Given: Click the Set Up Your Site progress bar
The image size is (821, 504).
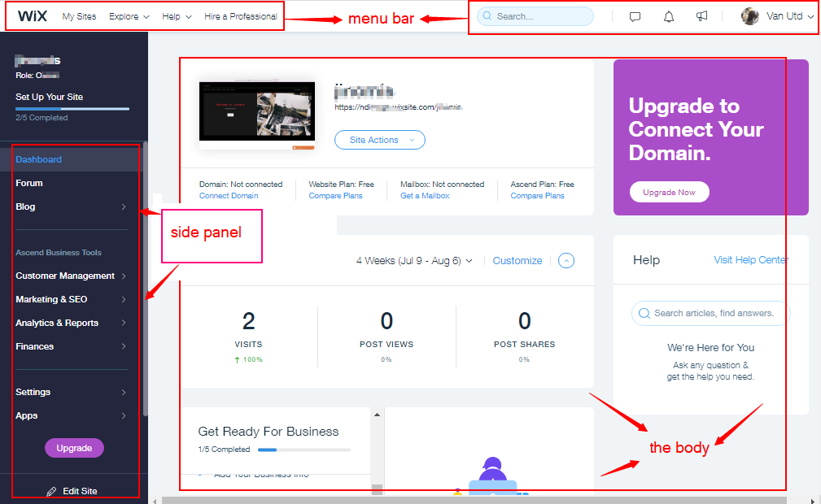Looking at the screenshot, I should [x=72, y=108].
